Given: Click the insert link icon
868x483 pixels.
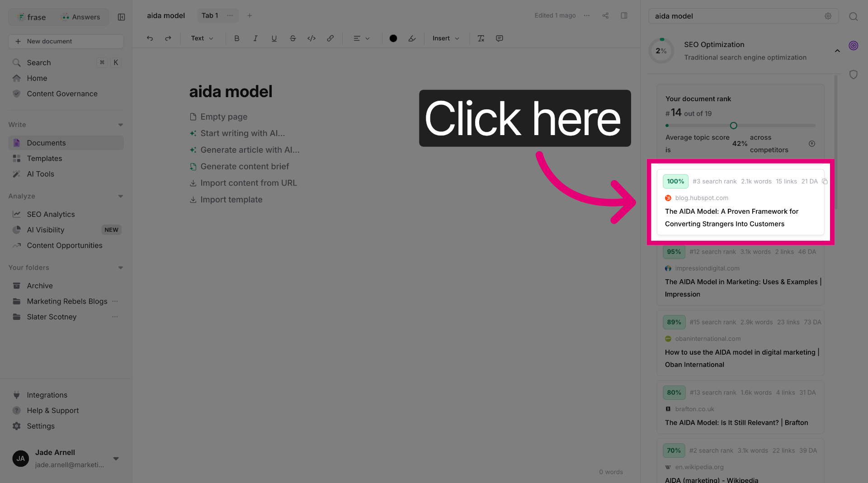Looking at the screenshot, I should 330,38.
